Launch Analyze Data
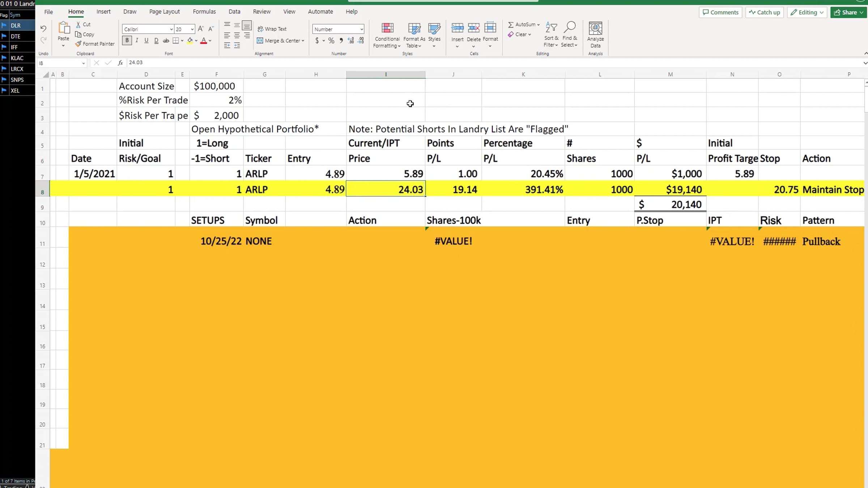 [x=595, y=35]
